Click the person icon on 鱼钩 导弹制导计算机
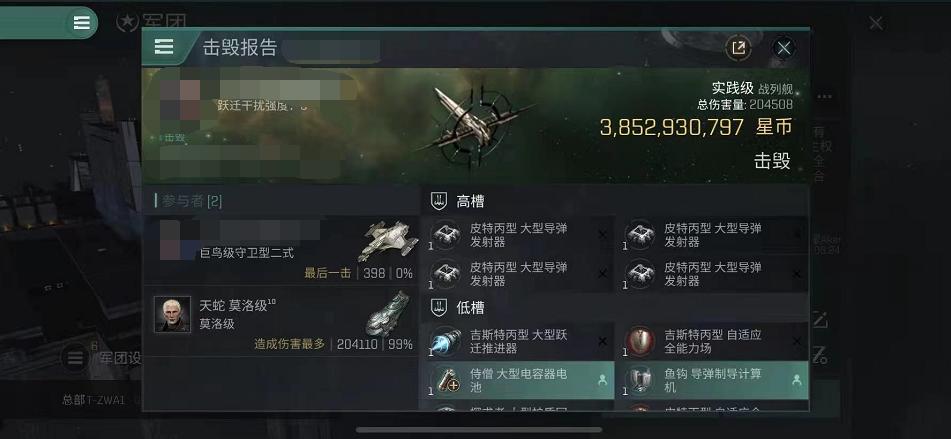The width and height of the screenshot is (951, 439). pyautogui.click(x=797, y=380)
